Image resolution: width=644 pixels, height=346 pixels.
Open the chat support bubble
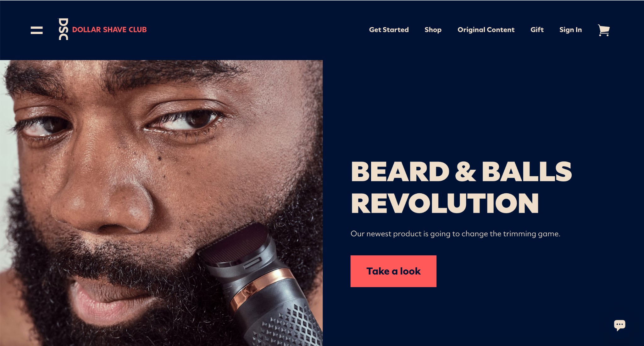click(x=619, y=325)
